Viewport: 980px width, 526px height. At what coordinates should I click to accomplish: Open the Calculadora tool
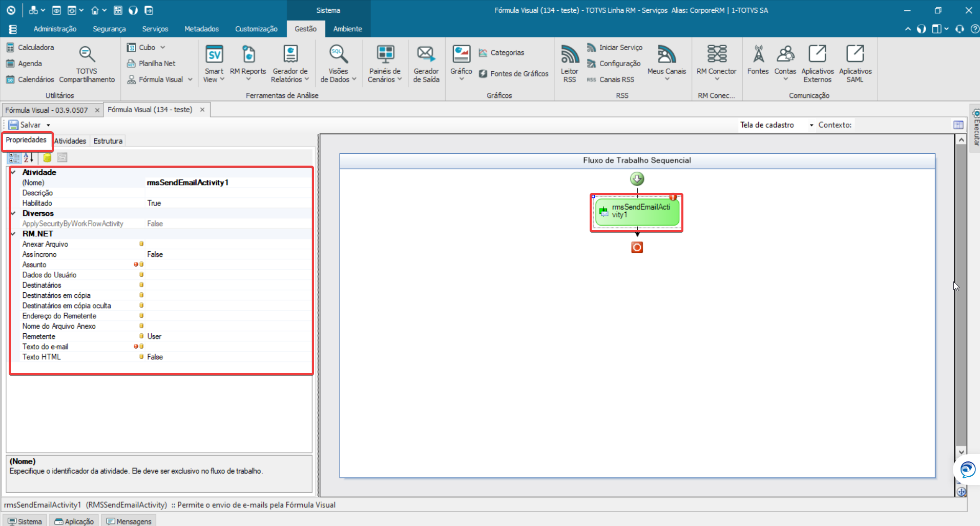click(x=30, y=47)
